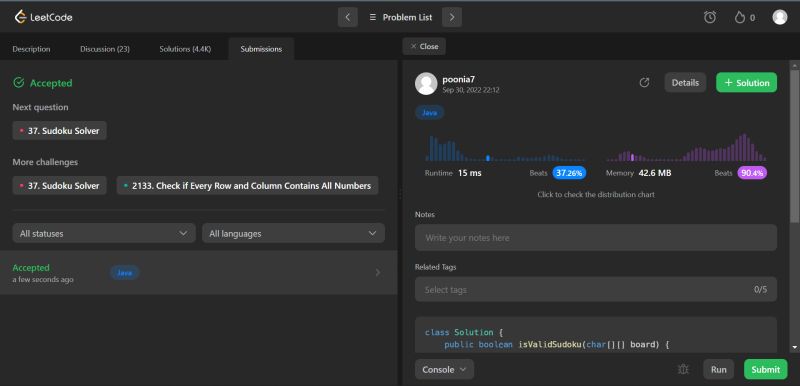This screenshot has height=386, width=800.
Task: Open poonia7's profile picture
Action: point(426,83)
